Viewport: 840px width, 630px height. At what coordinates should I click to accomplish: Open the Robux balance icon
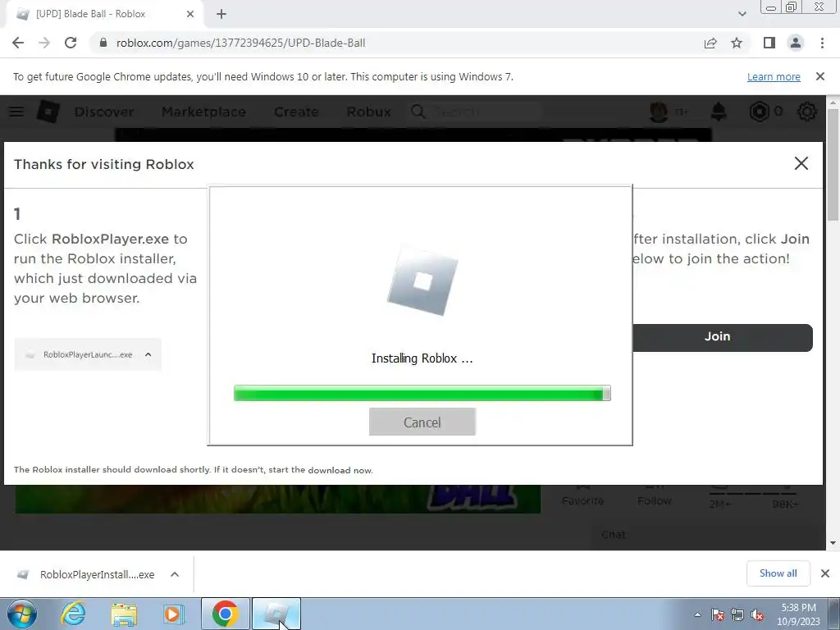point(759,112)
